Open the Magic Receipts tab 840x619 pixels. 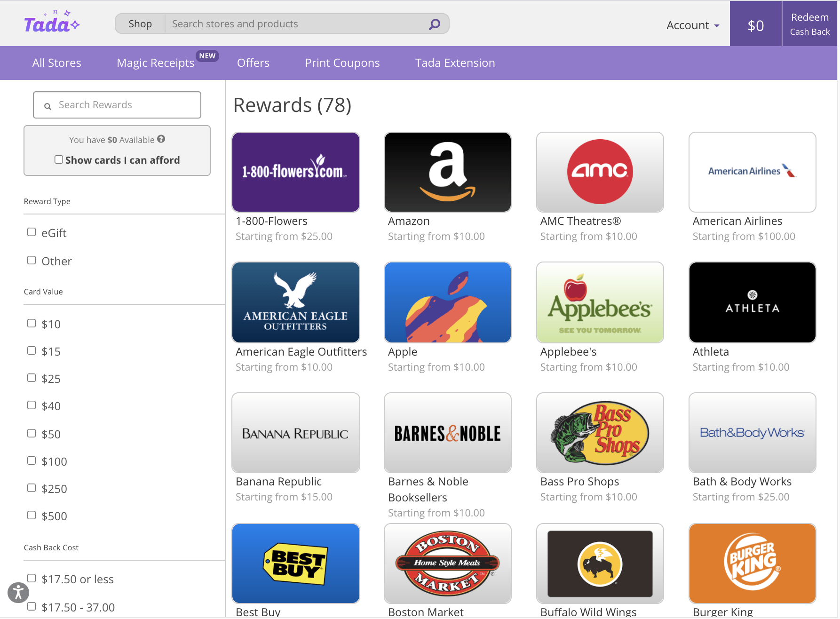coord(156,63)
